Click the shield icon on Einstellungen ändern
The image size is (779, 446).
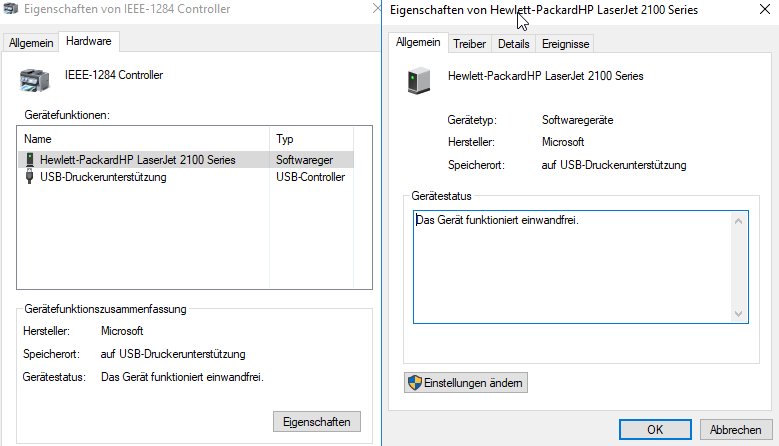click(x=414, y=383)
